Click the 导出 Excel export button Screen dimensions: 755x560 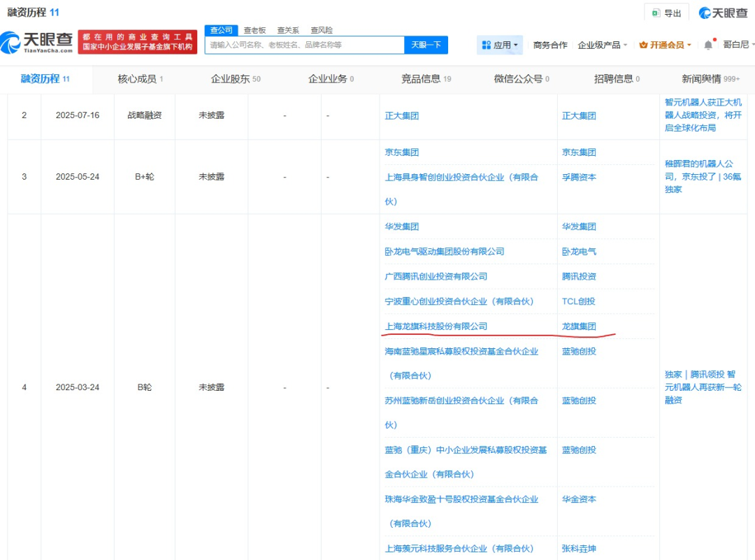[666, 13]
